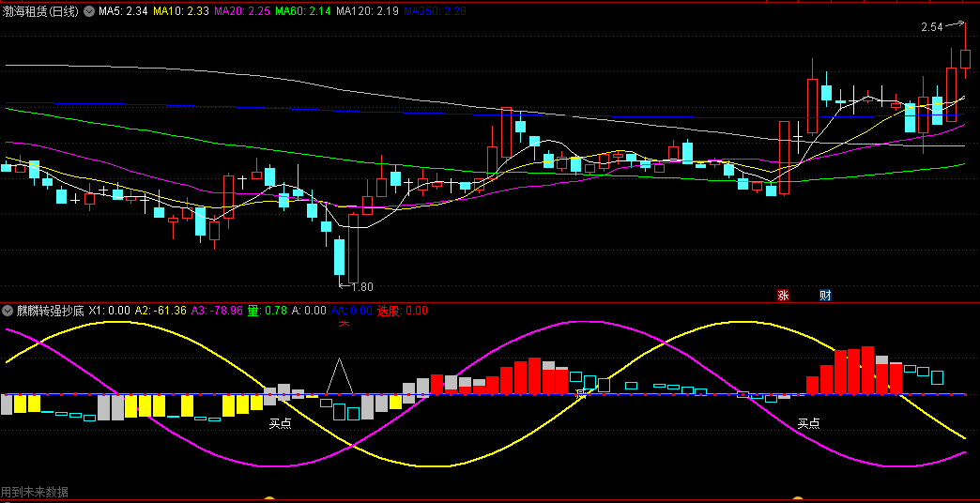Select the blue AA: 0.00 indicator value
Viewport: 980px width, 503px height.
[352, 311]
